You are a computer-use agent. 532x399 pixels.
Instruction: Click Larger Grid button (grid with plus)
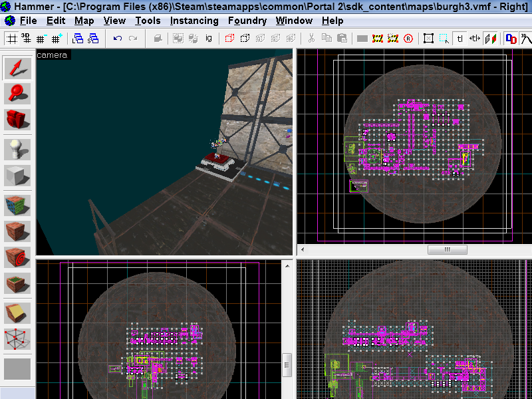(x=57, y=39)
